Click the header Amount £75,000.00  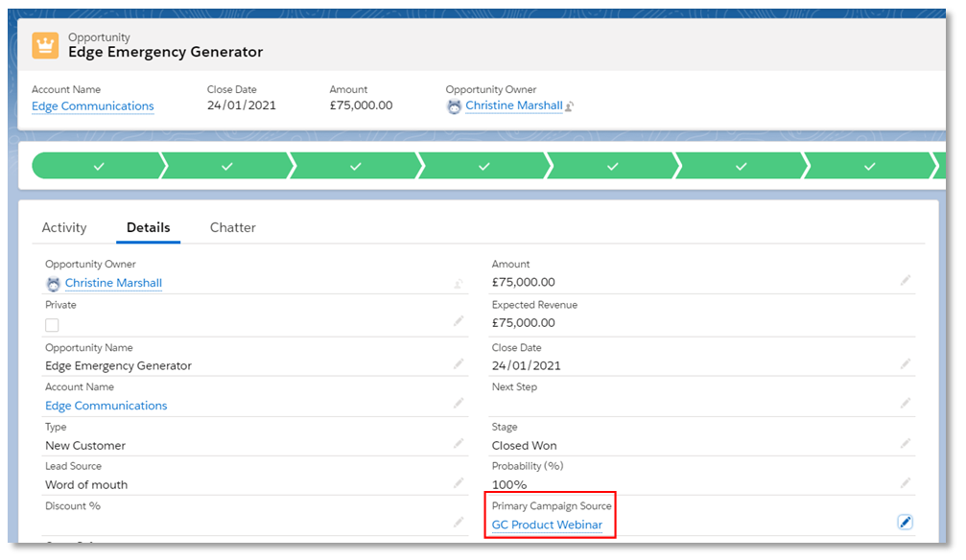coord(361,105)
